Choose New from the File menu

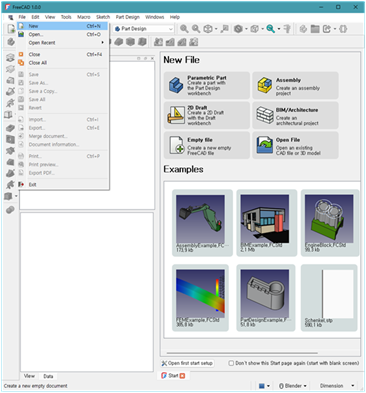63,26
